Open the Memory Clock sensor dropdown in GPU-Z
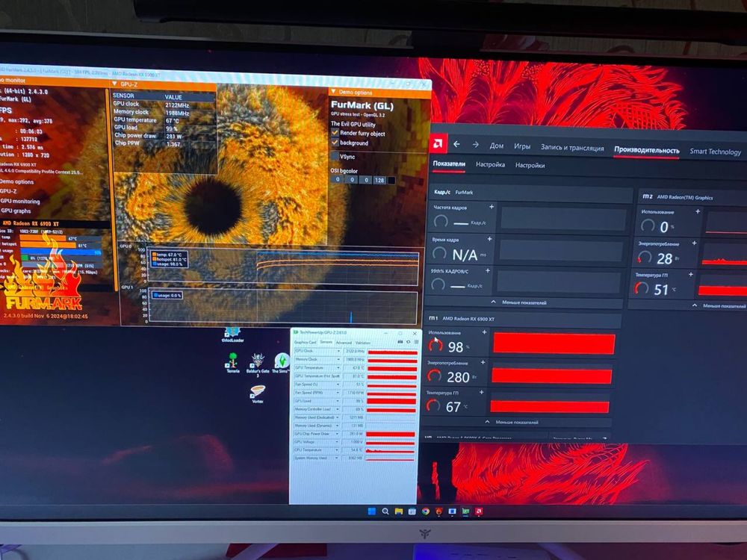This screenshot has width=747, height=560. (338, 360)
